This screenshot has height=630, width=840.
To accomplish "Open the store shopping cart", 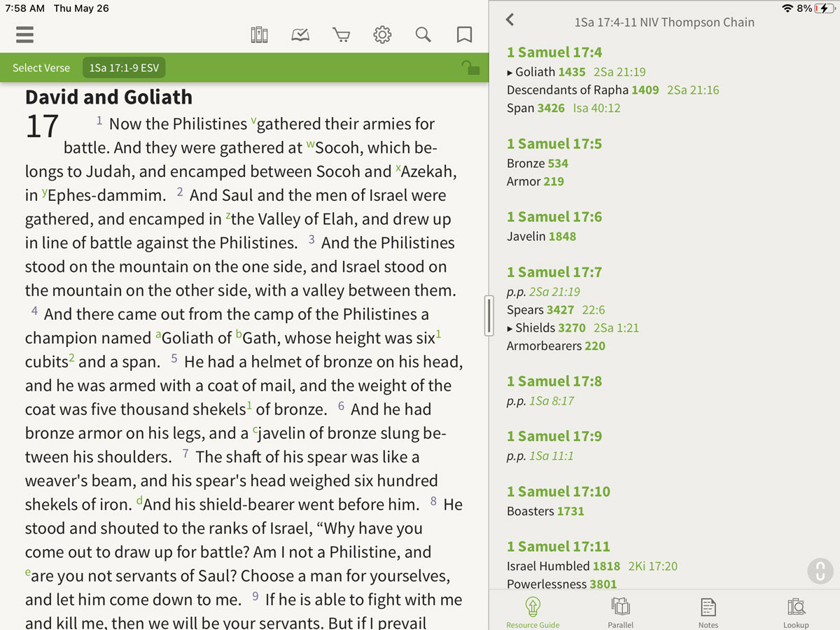I will pyautogui.click(x=341, y=34).
